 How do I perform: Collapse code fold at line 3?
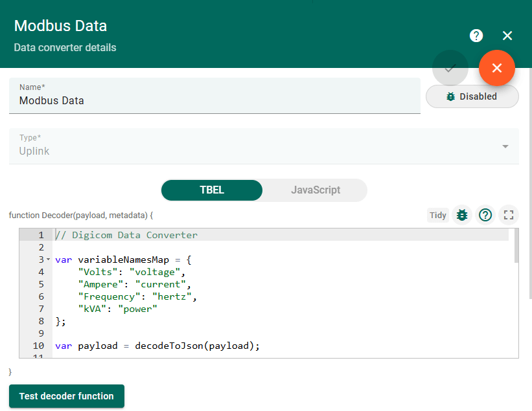point(49,260)
